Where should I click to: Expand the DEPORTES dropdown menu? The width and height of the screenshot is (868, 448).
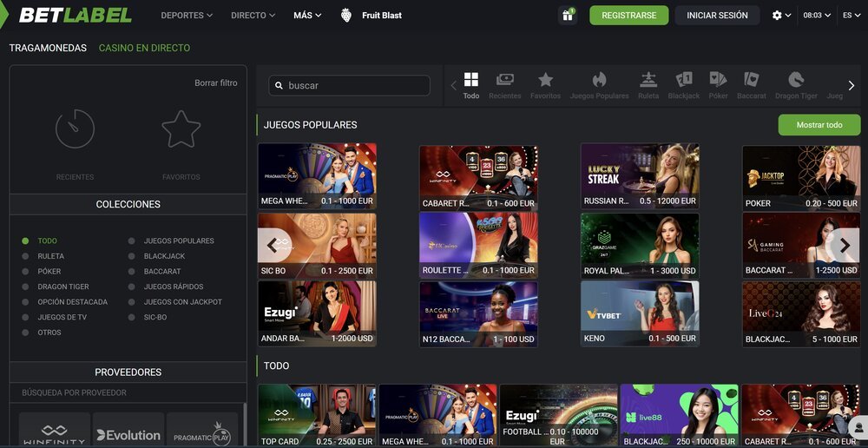[x=187, y=16]
